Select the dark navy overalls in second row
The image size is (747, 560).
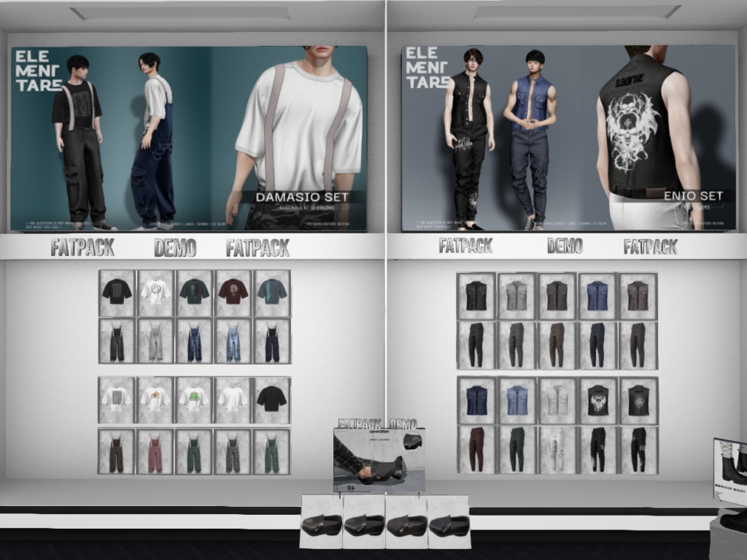[272, 341]
